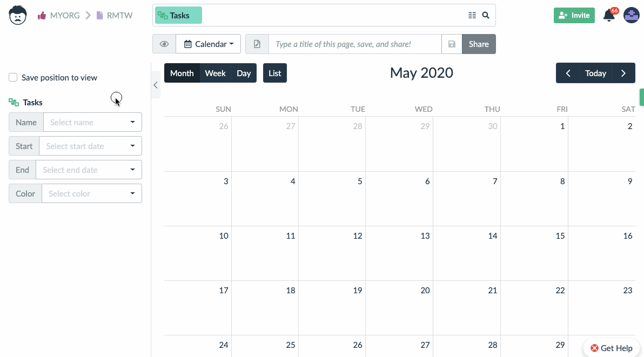Click the thumbs-up icon beside MYORG
Screen dimensions: 644x357
click(42, 16)
